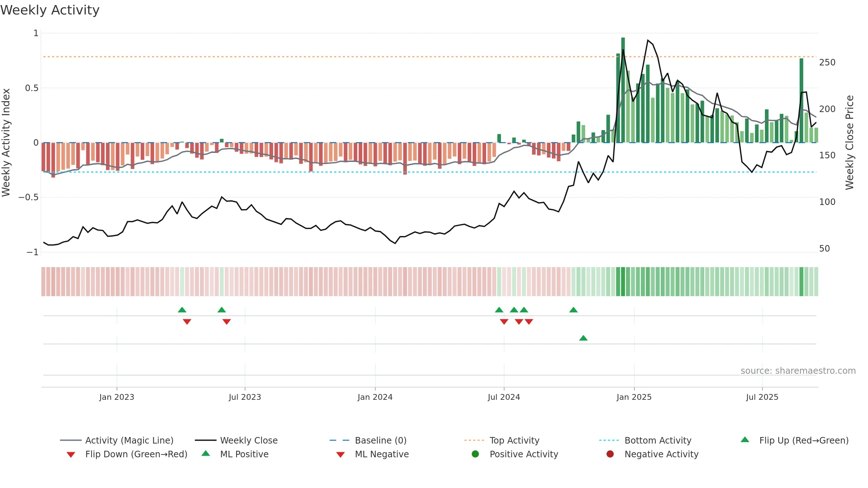Click the ML Negative legend triangle icon
The width and height of the screenshot is (868, 488).
(x=340, y=455)
